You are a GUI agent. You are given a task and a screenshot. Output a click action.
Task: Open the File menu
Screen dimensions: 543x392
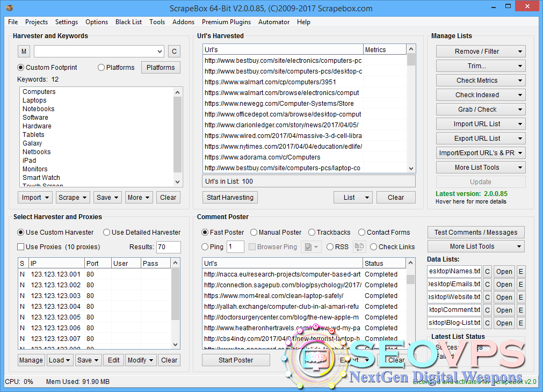(13, 22)
